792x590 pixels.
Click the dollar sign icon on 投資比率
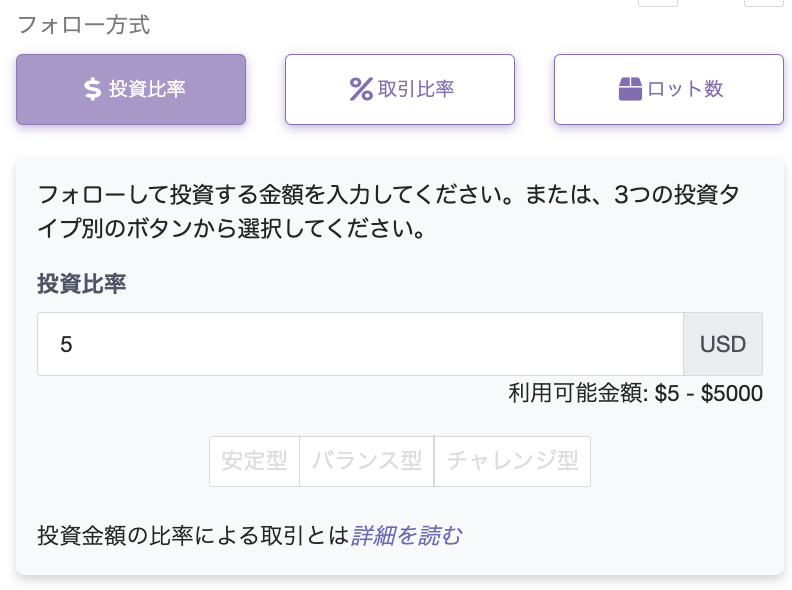pos(92,89)
